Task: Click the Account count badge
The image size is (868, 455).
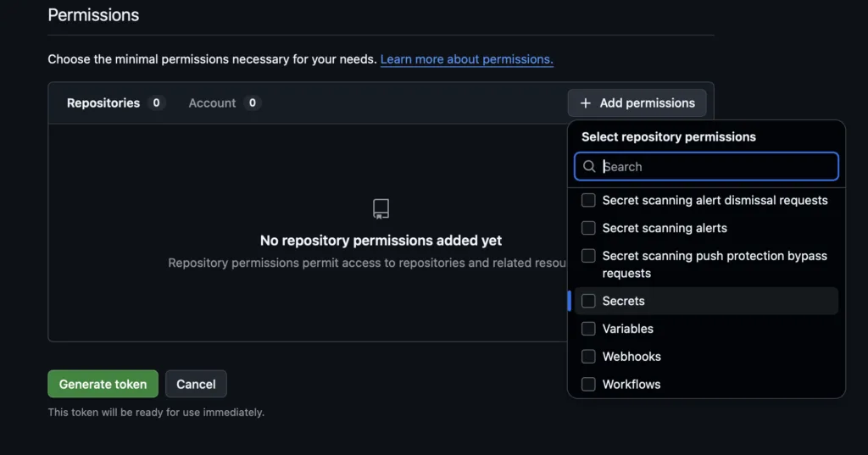Action: click(252, 103)
